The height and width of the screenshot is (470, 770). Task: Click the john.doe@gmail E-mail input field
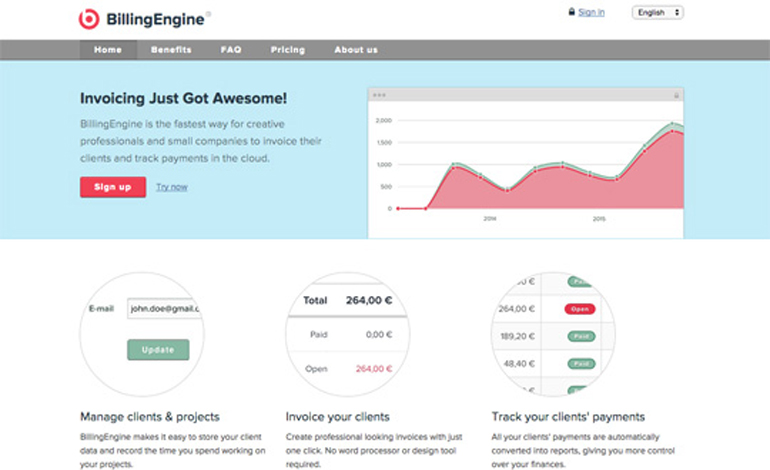click(164, 308)
